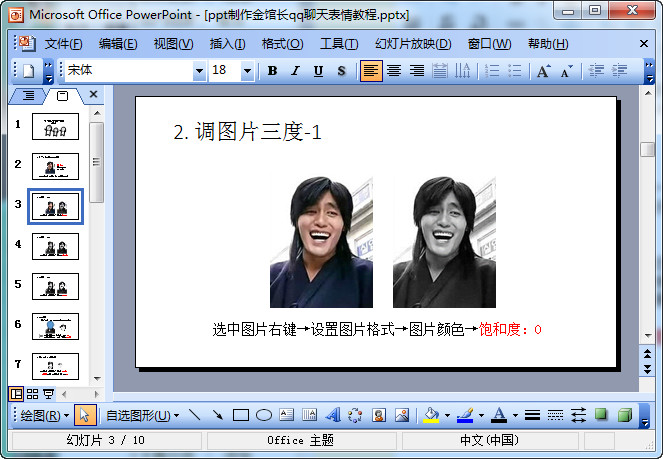The image size is (663, 459).
Task: Select the Arrow drawing tool
Action: click(218, 415)
